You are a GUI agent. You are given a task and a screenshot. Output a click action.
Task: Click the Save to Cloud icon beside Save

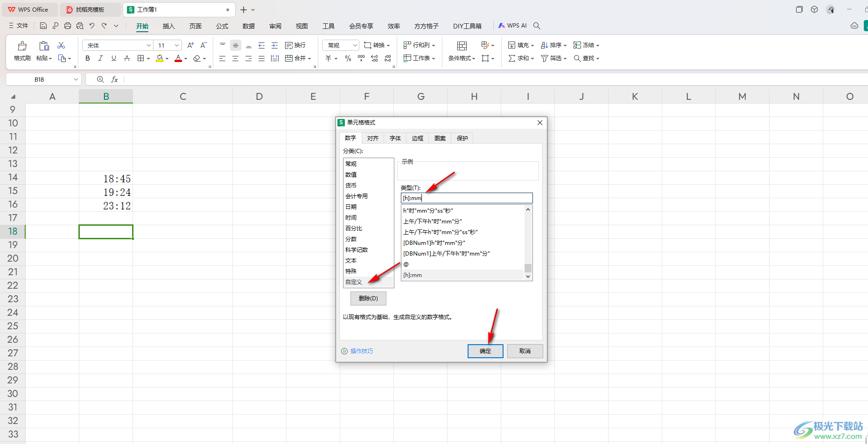[x=56, y=26]
